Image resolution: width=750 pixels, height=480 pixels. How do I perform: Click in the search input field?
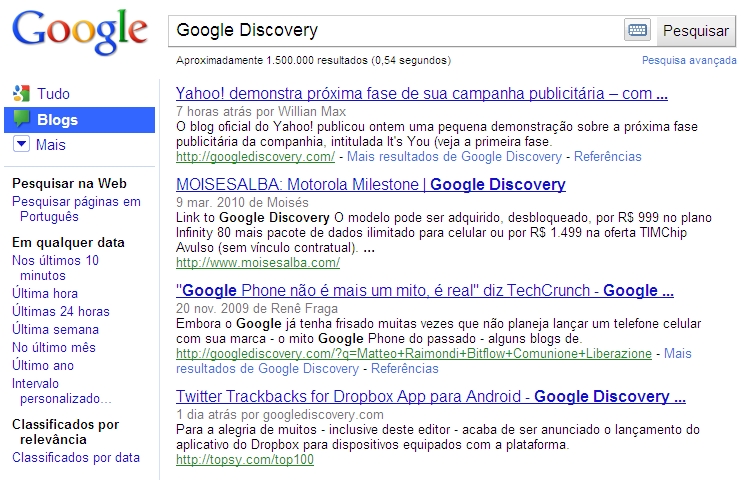395,30
